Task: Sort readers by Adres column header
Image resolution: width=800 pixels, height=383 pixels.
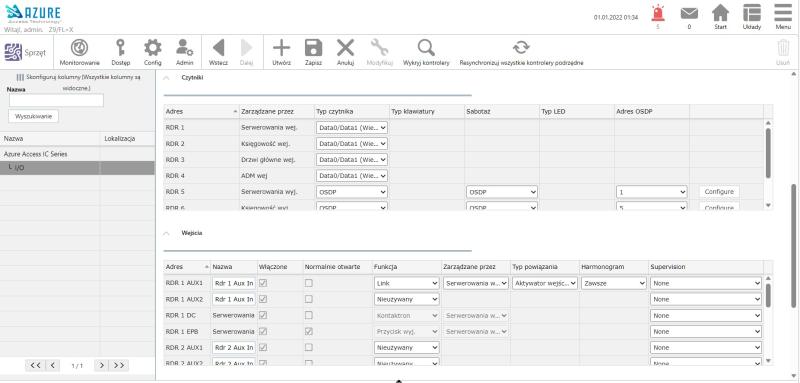Action: click(x=202, y=111)
